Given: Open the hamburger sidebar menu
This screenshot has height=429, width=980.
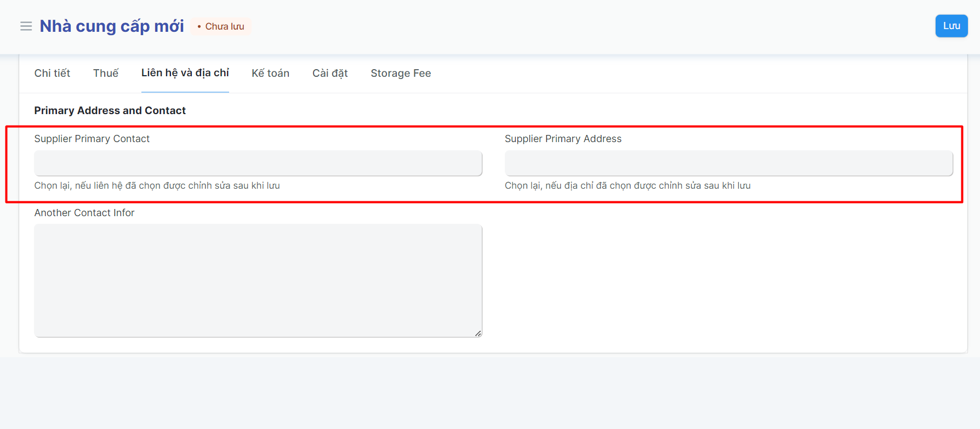Looking at the screenshot, I should coord(26,26).
